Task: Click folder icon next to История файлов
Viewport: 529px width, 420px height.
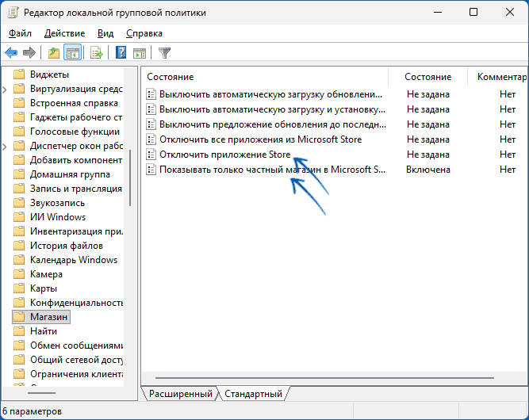Action: (x=19, y=246)
